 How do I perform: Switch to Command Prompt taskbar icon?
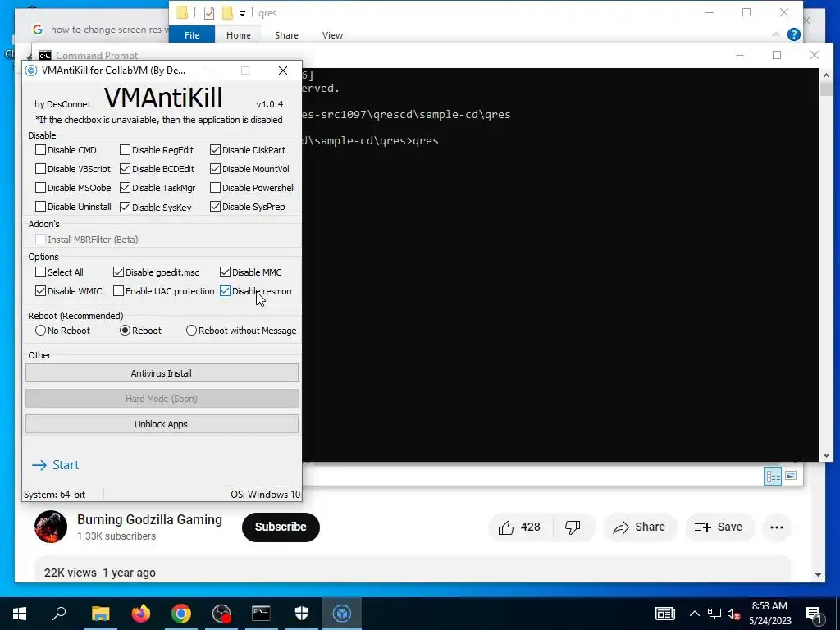(x=262, y=613)
